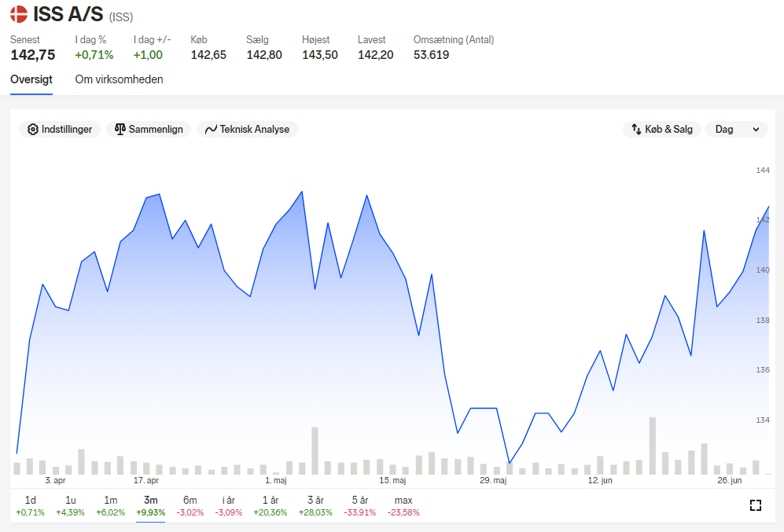Screen dimensions: 784x532
Task: Choose the 1 år period
Action: click(x=270, y=505)
